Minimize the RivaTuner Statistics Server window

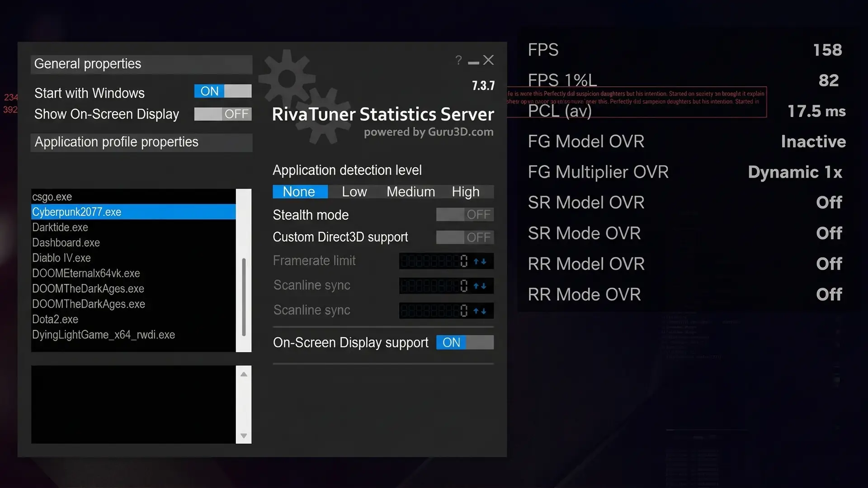click(x=473, y=62)
